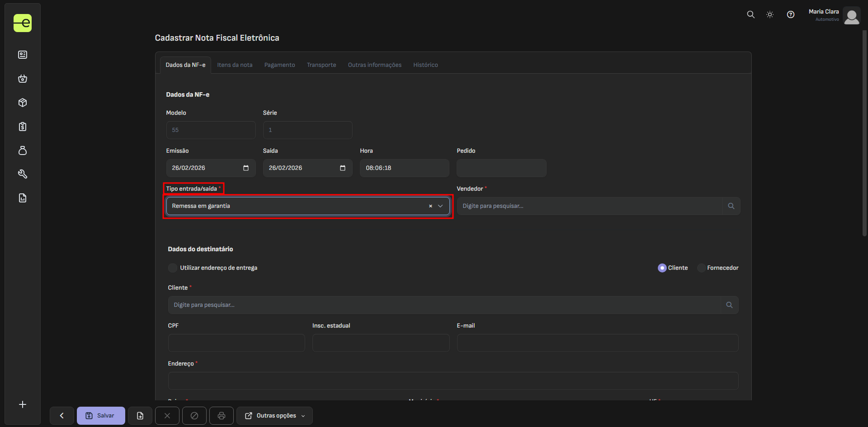868x427 pixels.
Task: Select the Cliente radio button
Action: (662, 268)
